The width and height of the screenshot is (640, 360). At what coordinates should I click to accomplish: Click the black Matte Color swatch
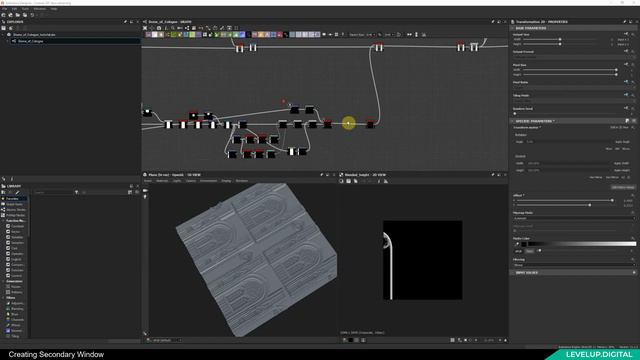[x=524, y=244]
